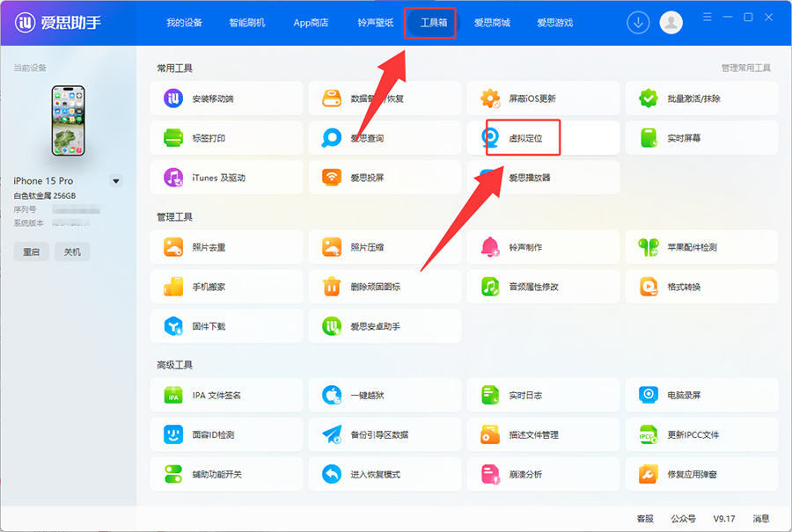Open the 爱思游戏 tab
This screenshot has width=792, height=532.
tap(554, 23)
